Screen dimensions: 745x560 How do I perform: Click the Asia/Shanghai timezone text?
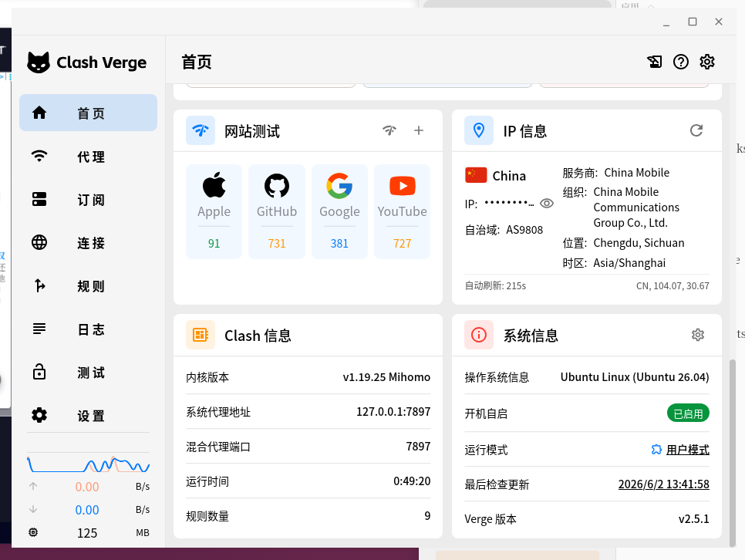629,263
